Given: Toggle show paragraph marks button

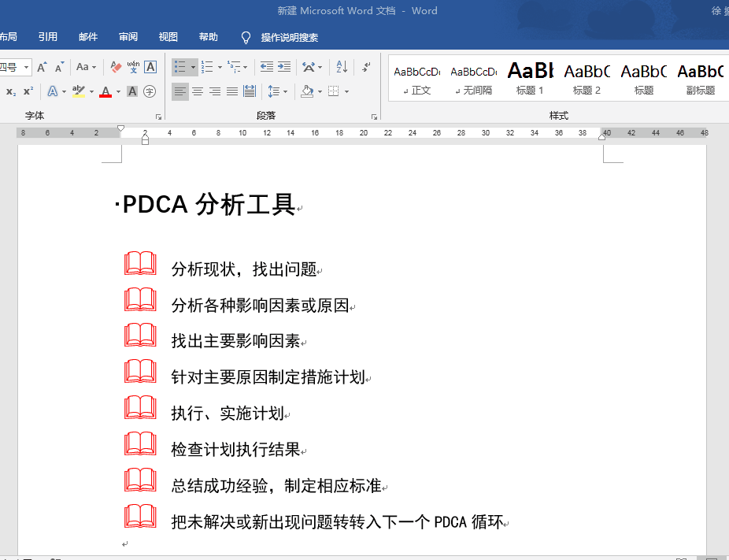Looking at the screenshot, I should click(x=366, y=67).
